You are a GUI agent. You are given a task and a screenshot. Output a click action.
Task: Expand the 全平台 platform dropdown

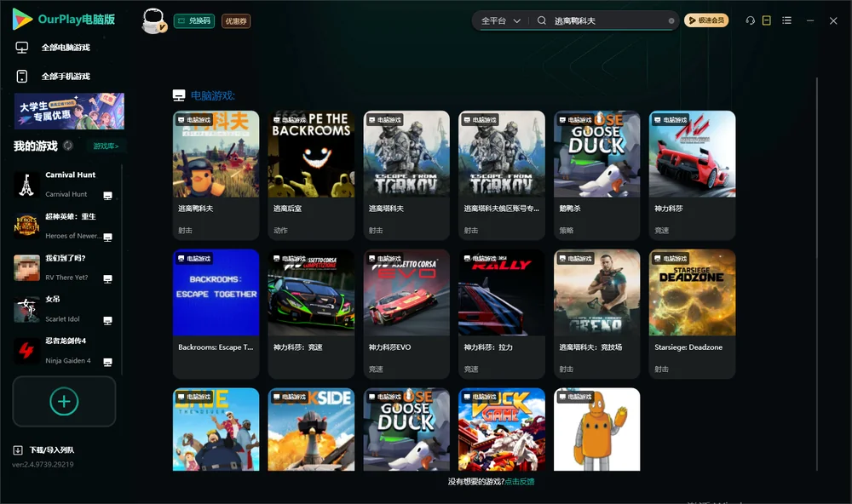(x=501, y=20)
